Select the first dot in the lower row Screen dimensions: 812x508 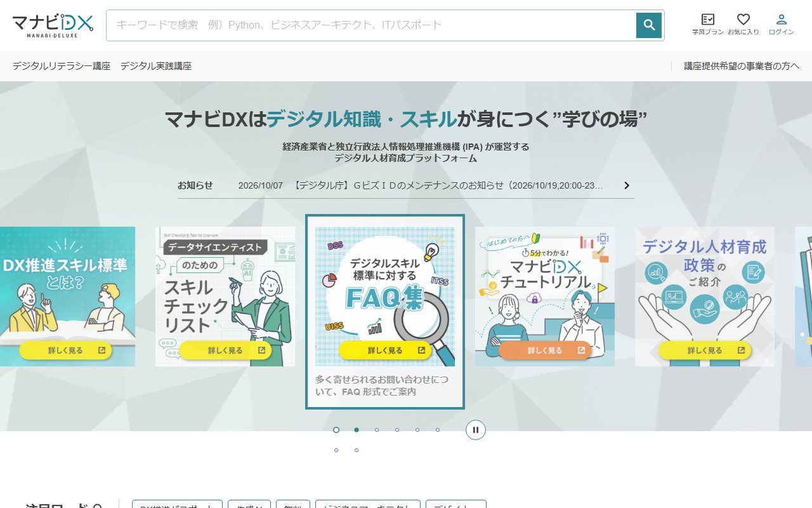coord(336,450)
